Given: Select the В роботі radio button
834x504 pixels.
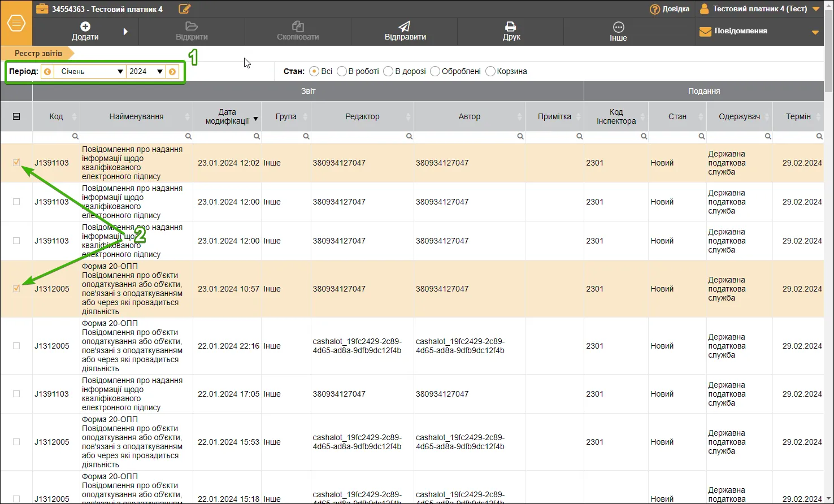Looking at the screenshot, I should tap(342, 71).
